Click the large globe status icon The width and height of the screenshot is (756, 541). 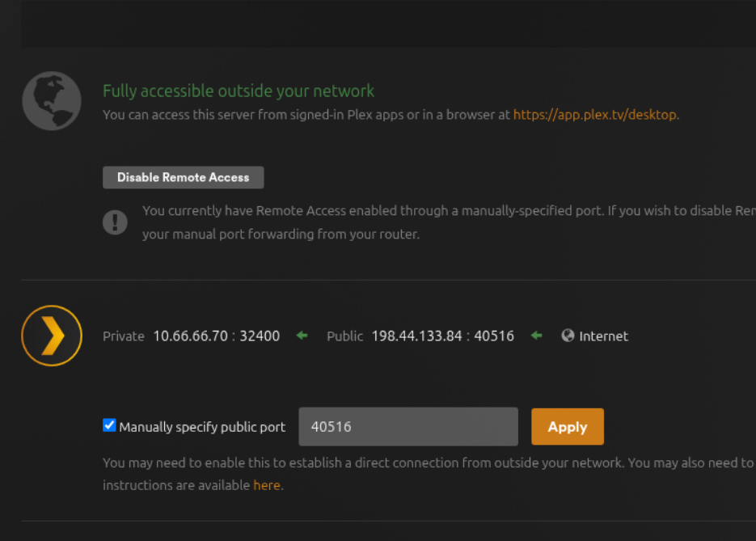click(52, 101)
